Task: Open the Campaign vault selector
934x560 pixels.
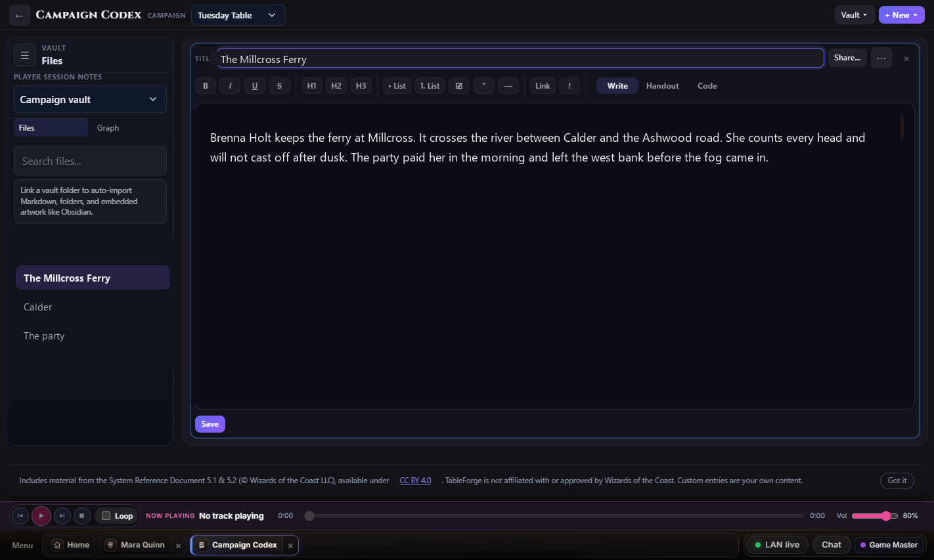Action: [x=90, y=99]
